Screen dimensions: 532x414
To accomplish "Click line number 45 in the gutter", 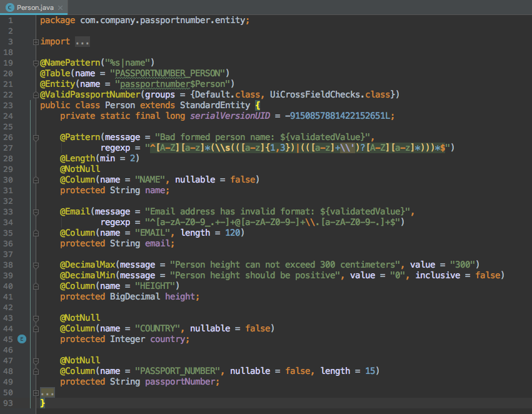I will (8, 338).
